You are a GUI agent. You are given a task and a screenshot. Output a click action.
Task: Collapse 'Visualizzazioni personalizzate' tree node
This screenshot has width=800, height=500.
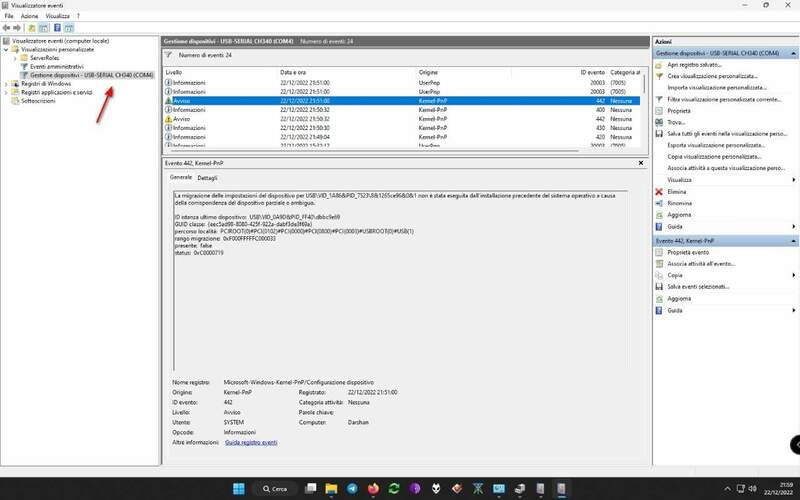[x=6, y=49]
